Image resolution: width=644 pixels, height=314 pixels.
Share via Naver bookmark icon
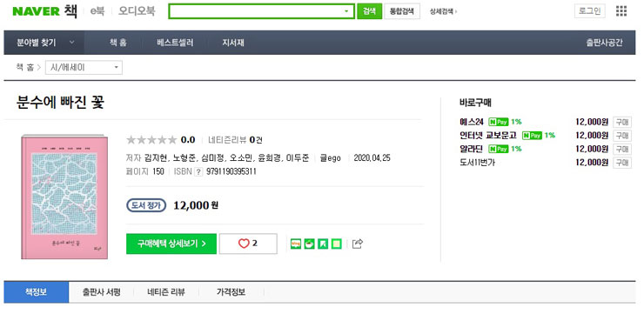tap(323, 244)
